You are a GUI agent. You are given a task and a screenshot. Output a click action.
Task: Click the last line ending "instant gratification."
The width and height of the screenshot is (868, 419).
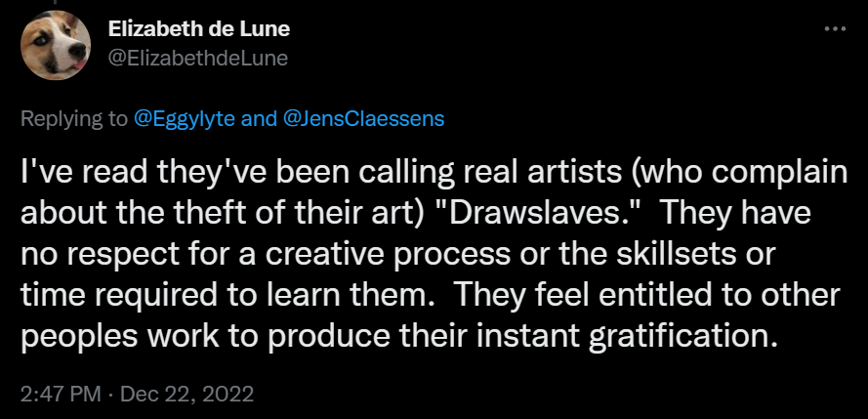pos(395,337)
